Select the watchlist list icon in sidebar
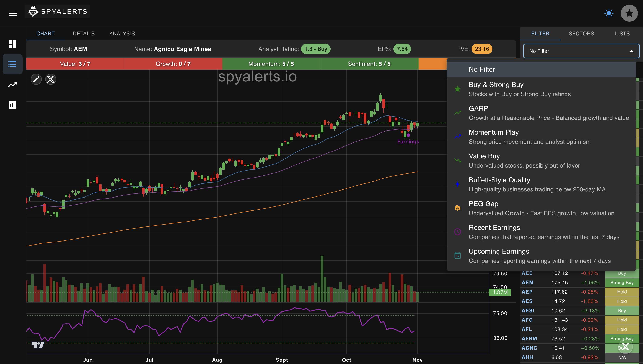This screenshot has height=364, width=643. coord(13,64)
